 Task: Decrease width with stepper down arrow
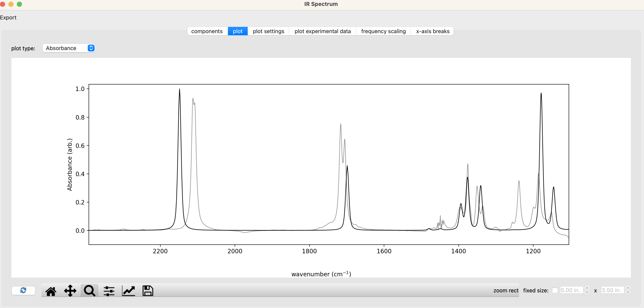[587, 292]
